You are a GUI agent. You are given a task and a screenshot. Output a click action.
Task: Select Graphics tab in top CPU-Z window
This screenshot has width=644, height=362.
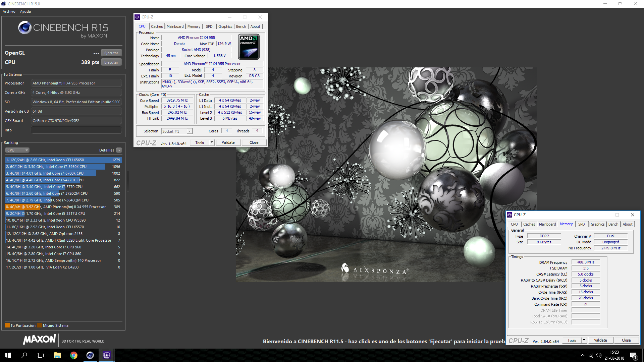[225, 26]
